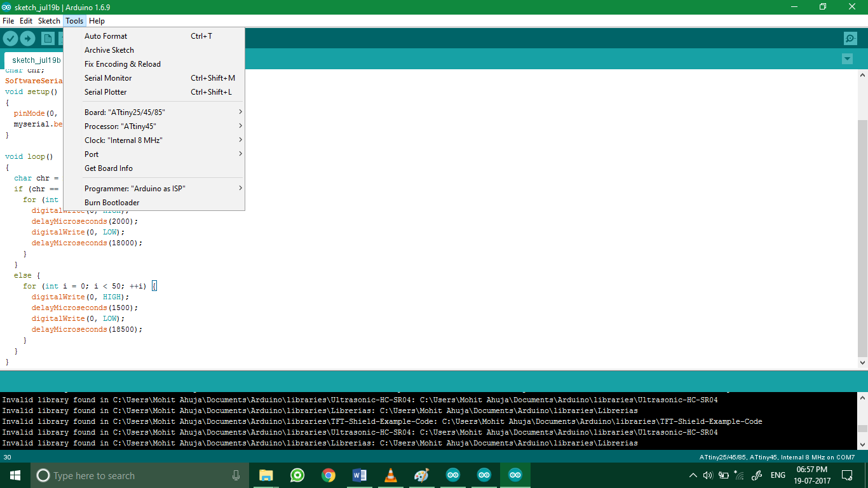Show hidden system tray icons
The width and height of the screenshot is (868, 488).
click(x=693, y=475)
